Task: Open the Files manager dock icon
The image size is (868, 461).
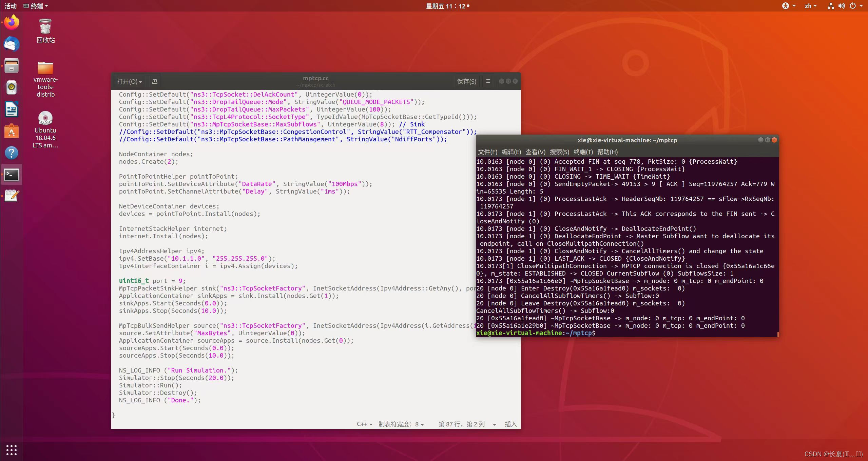Action: click(12, 66)
